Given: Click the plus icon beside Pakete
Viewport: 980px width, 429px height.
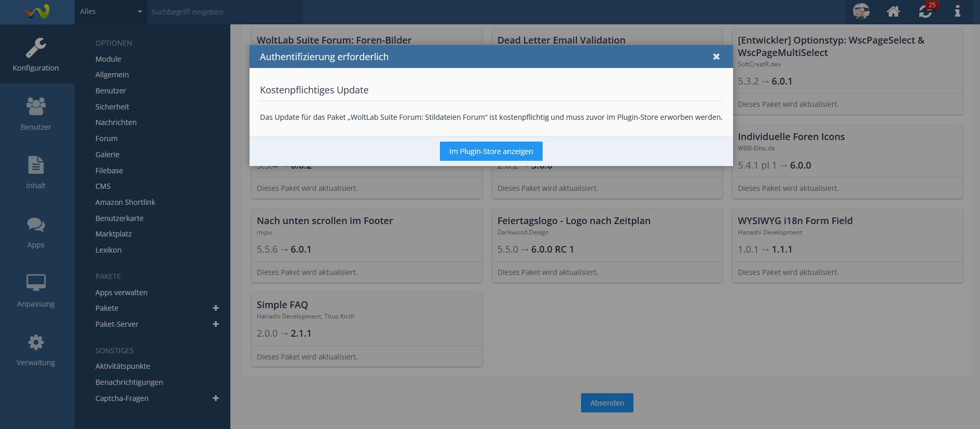Looking at the screenshot, I should [216, 308].
